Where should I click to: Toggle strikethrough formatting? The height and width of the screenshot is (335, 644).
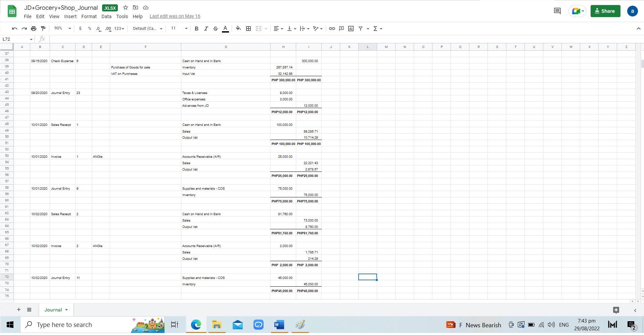click(x=216, y=29)
